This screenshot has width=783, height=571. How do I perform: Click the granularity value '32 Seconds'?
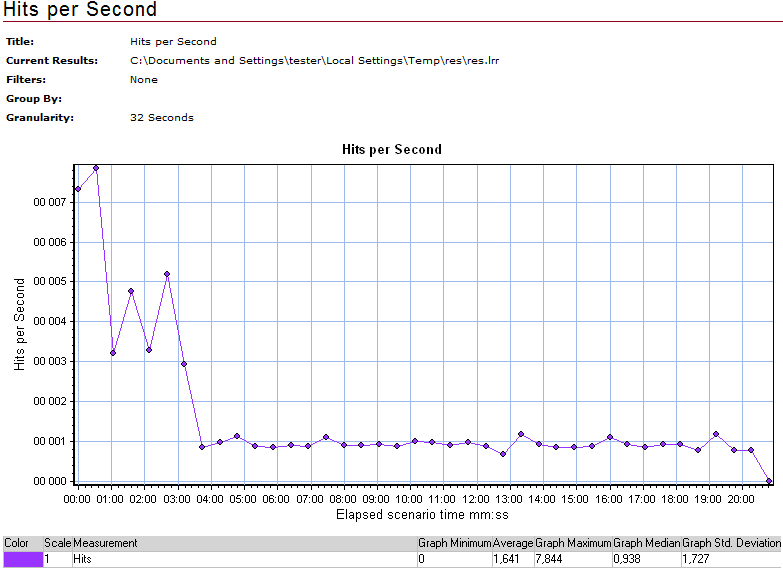tap(162, 117)
